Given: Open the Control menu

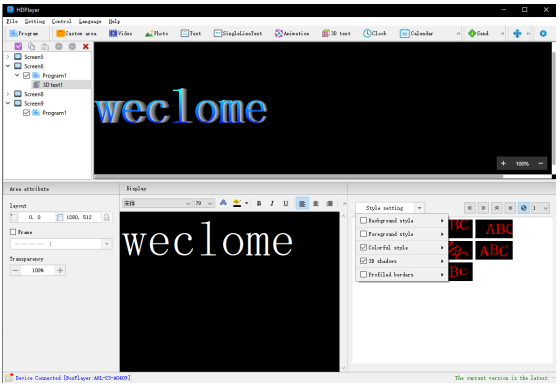Looking at the screenshot, I should pos(61,21).
